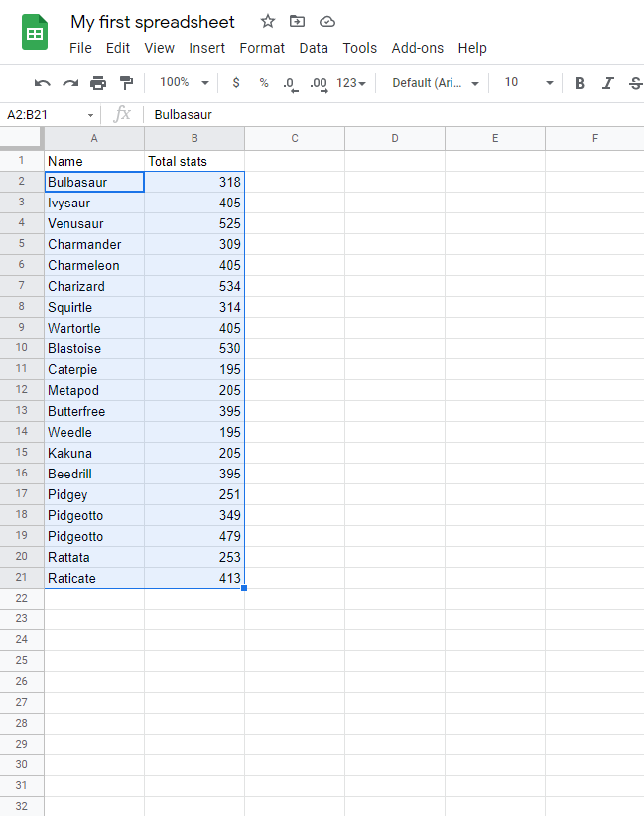644x816 pixels.
Task: Open the Add-ons menu
Action: point(417,48)
